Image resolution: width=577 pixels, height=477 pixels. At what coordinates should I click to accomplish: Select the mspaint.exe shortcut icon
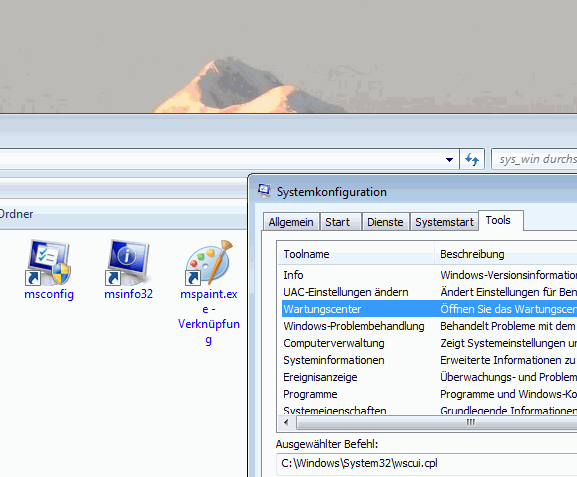tap(209, 262)
